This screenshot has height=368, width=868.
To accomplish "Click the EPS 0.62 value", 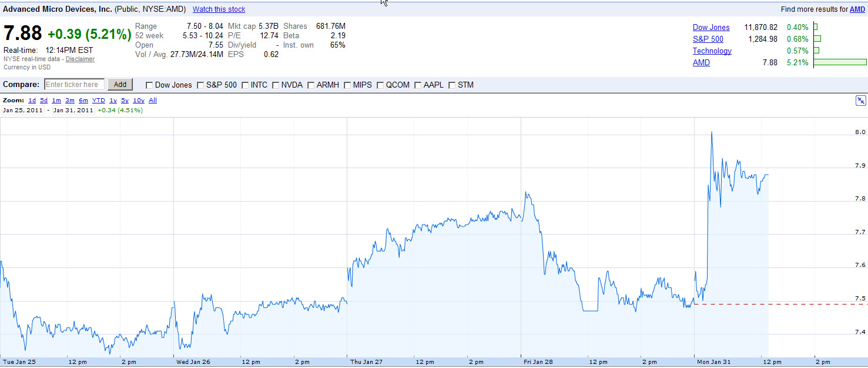I will tap(271, 55).
